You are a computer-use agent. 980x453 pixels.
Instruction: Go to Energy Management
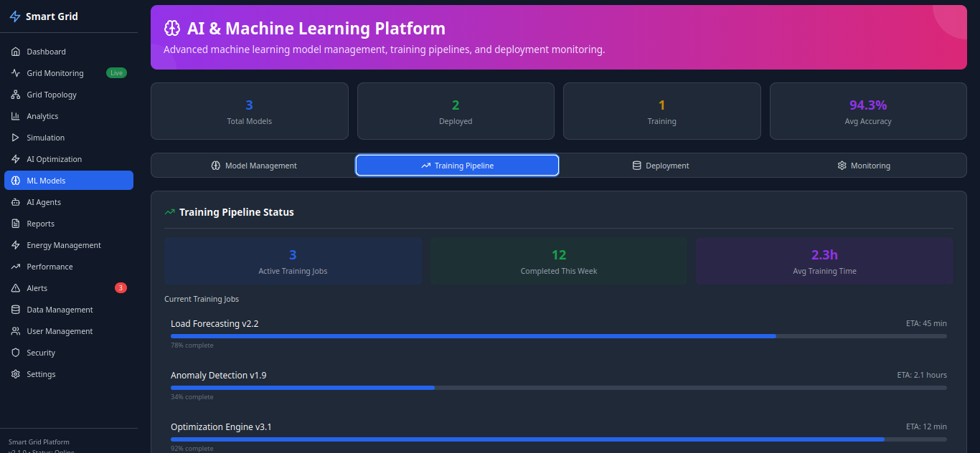(x=69, y=245)
